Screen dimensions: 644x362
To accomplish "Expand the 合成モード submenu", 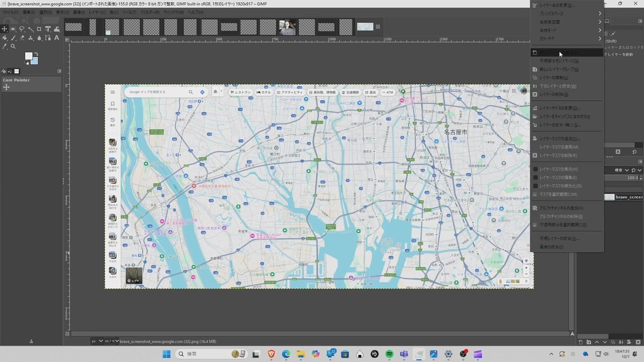I will 567,31.
